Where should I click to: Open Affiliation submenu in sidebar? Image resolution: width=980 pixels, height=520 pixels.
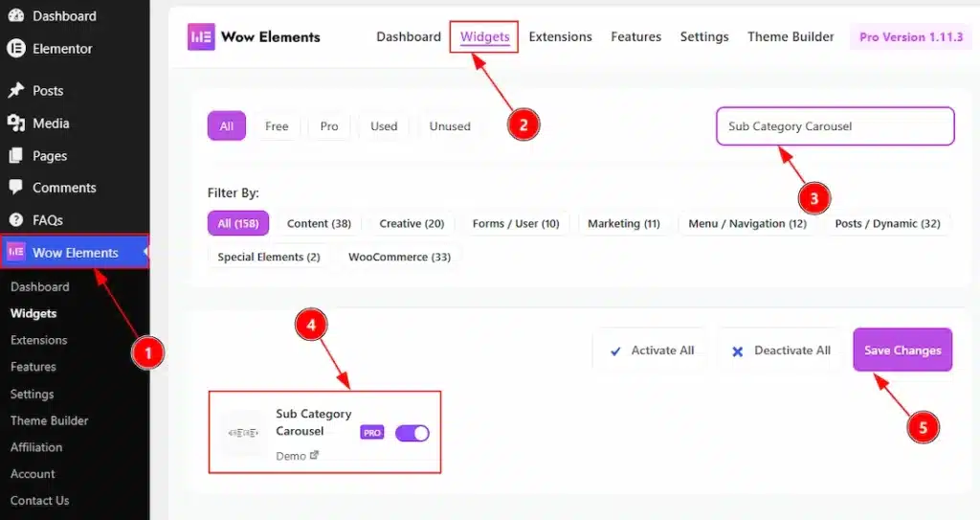(36, 447)
